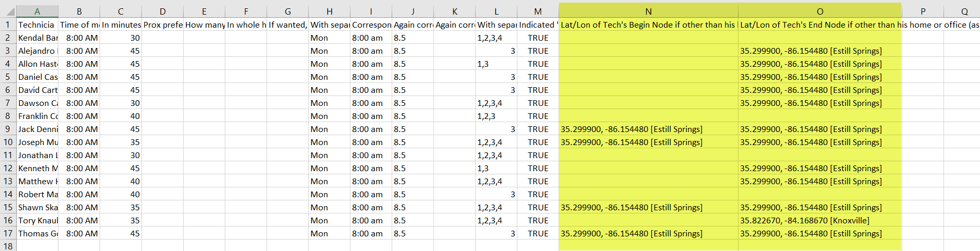The width and height of the screenshot is (980, 251).
Task: Click row 1 header
Action: click(8, 25)
